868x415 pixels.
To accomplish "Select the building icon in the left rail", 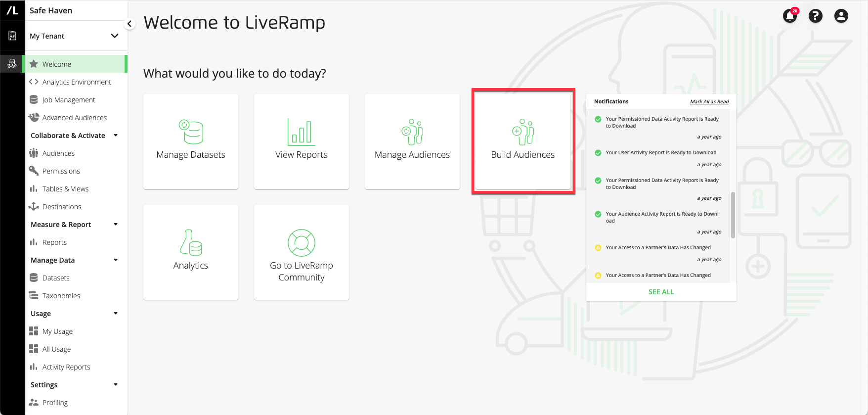I will 12,36.
